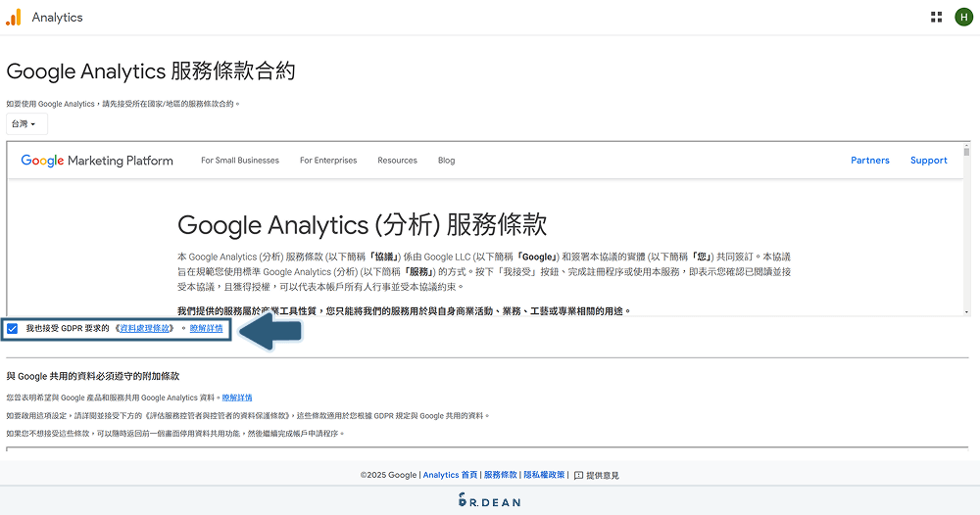The height and width of the screenshot is (515, 980).
Task: Click the heading Google Analytics 服務條款合約
Action: (x=151, y=71)
